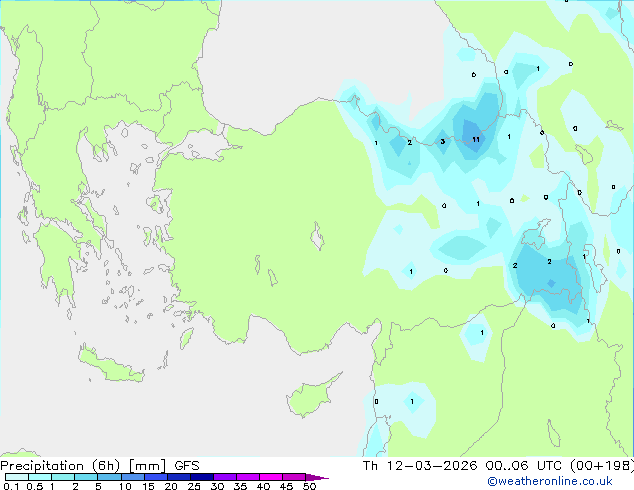The image size is (634, 490).
Task: Click the legend label '0.5'
Action: (x=35, y=486)
